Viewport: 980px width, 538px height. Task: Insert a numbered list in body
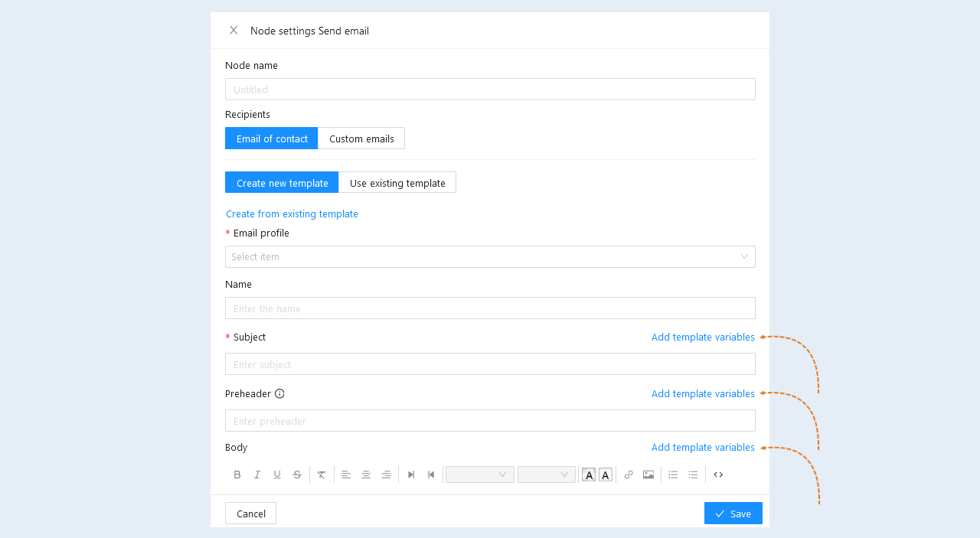(x=673, y=474)
